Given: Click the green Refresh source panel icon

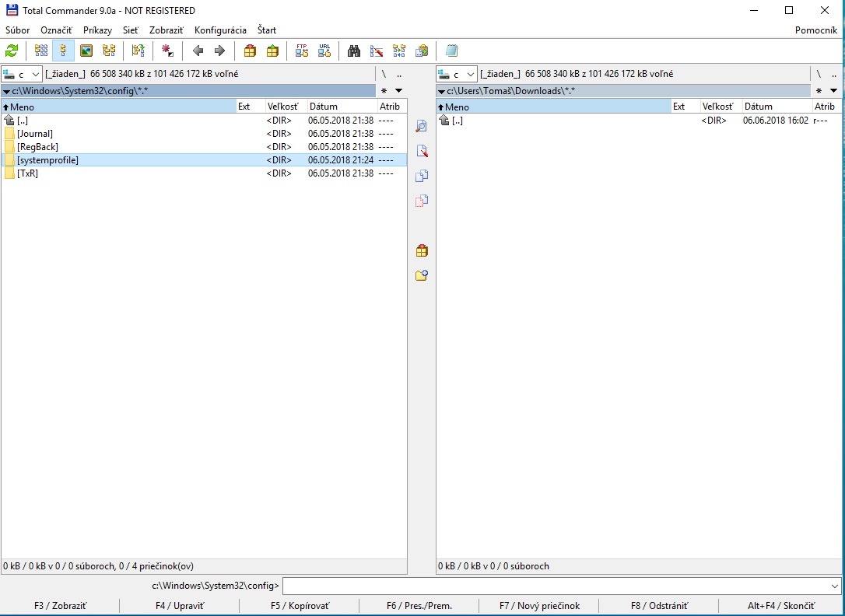Looking at the screenshot, I should tap(12, 51).
